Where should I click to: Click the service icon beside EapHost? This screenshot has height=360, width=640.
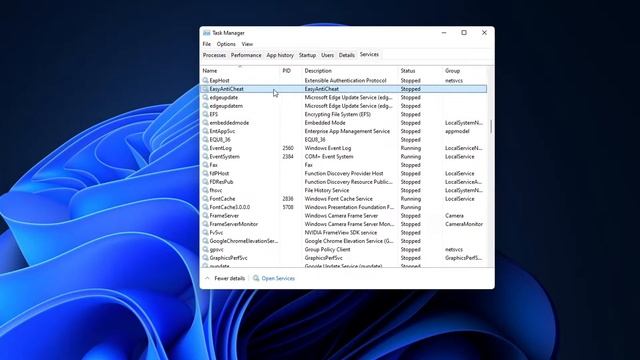pos(205,80)
